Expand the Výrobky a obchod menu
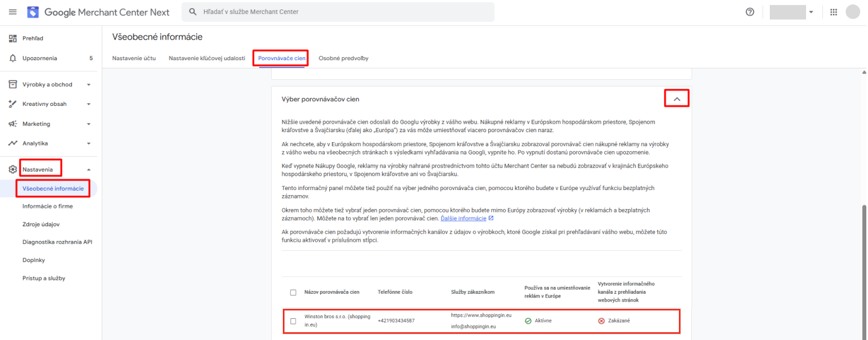The height and width of the screenshot is (340, 868). [88, 85]
